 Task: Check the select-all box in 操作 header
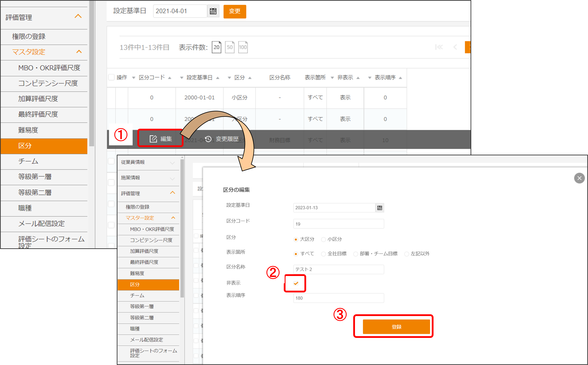[111, 77]
